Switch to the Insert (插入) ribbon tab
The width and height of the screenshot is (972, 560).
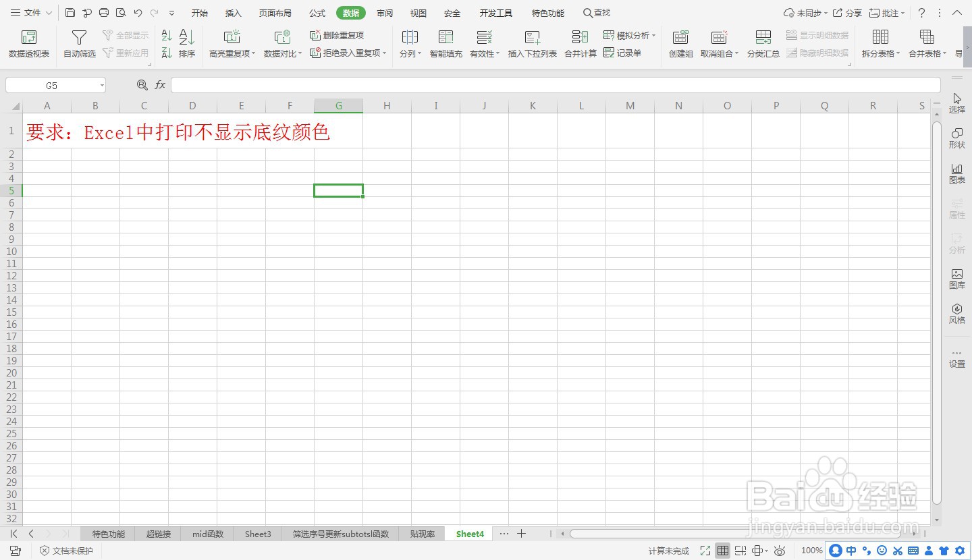point(234,13)
